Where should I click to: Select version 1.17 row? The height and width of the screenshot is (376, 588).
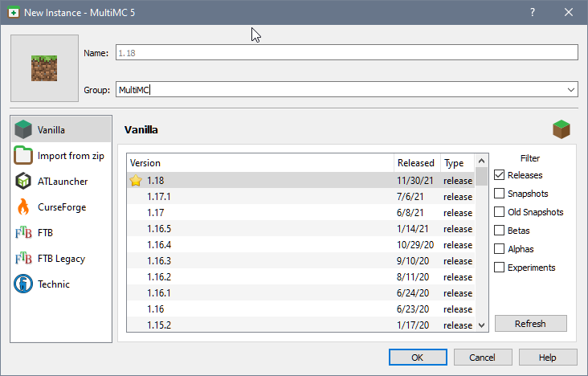pos(300,213)
